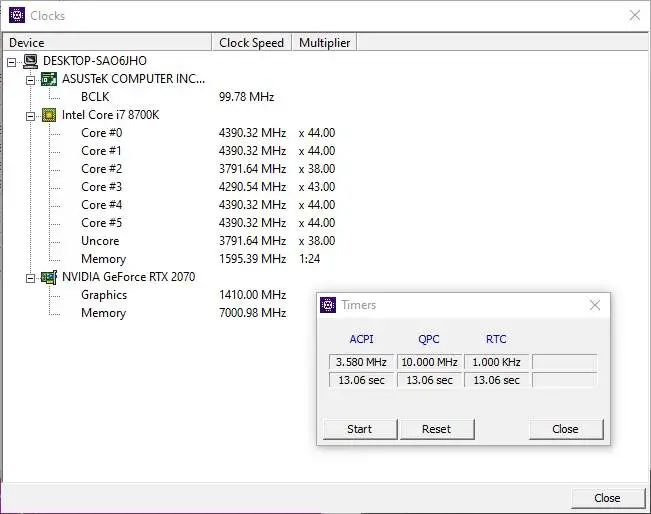The height and width of the screenshot is (514, 651).
Task: Collapse the ASUSTeK COMPUTER INC node
Action: (30, 80)
